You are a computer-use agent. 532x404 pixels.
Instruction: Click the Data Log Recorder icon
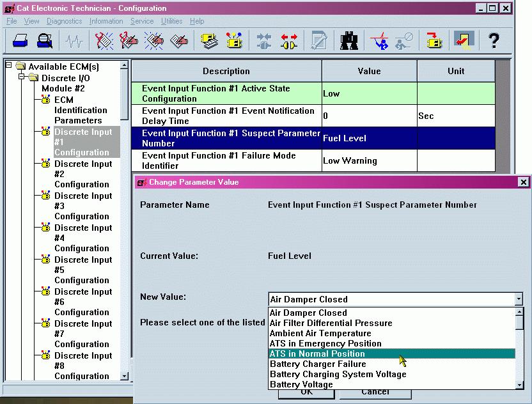point(379,41)
